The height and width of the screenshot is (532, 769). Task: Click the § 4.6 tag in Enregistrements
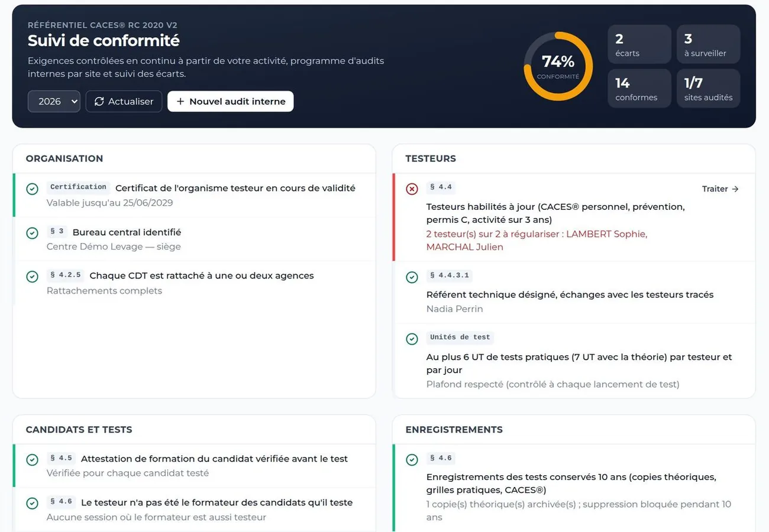pyautogui.click(x=441, y=458)
